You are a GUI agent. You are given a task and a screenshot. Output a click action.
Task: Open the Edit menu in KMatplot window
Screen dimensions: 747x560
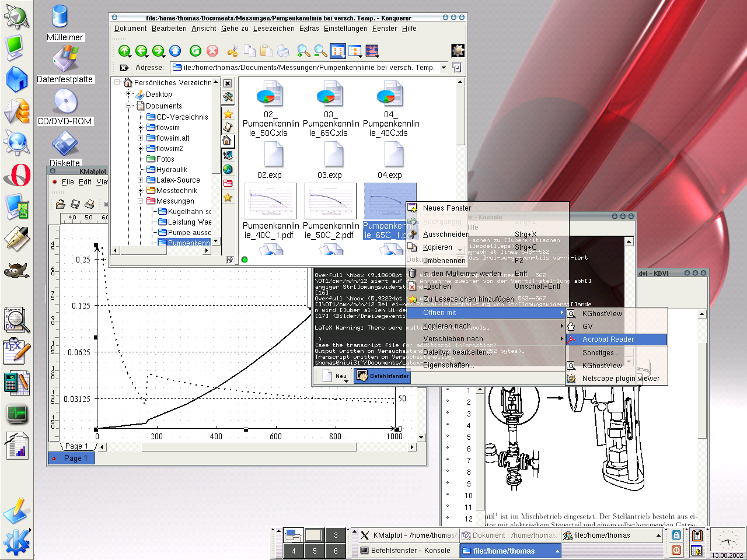tap(85, 181)
